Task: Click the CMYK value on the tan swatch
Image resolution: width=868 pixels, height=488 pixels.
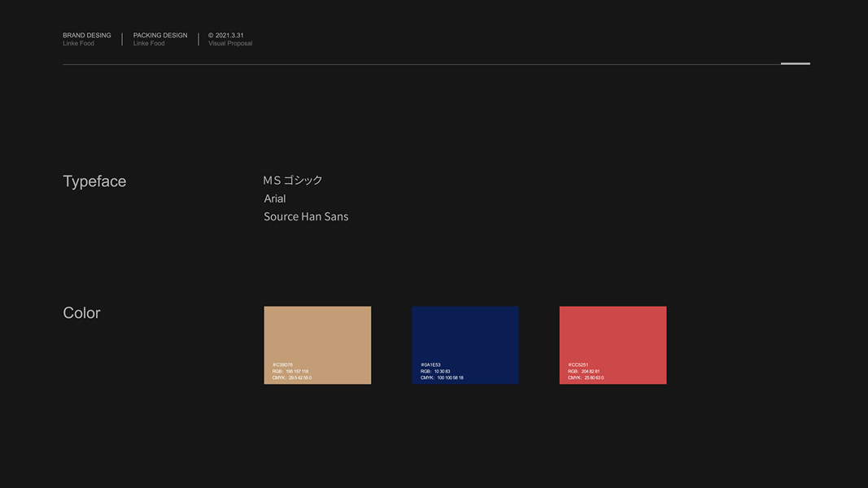Action: click(292, 378)
